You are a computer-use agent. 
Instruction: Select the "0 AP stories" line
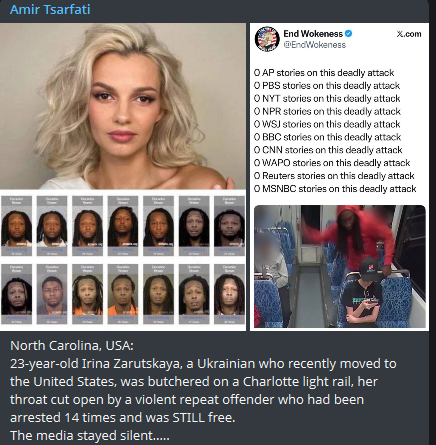tap(324, 73)
